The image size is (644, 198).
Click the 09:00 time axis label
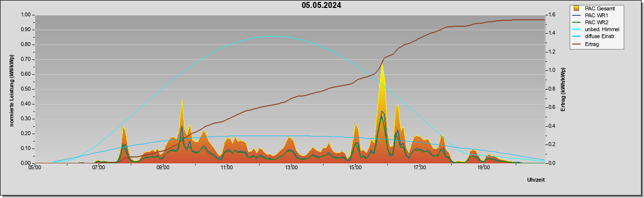point(163,168)
